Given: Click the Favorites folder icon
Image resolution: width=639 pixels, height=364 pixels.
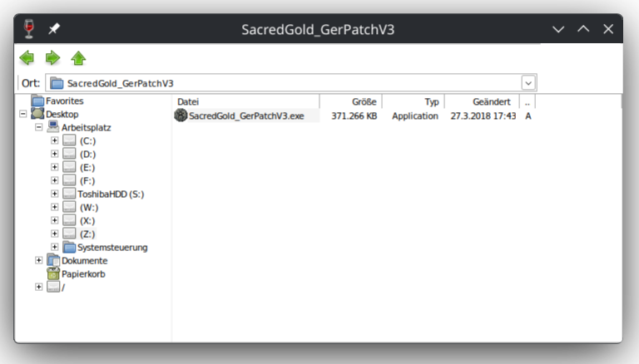Looking at the screenshot, I should pos(38,101).
